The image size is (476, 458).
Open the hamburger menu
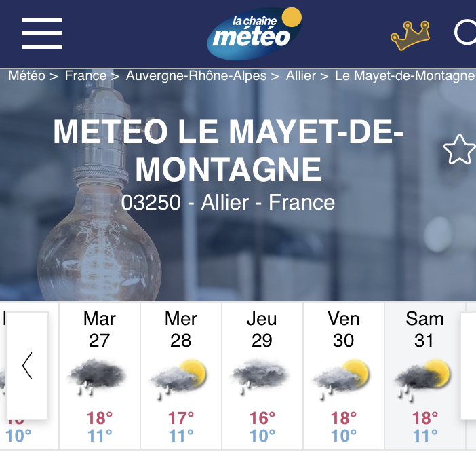coord(42,33)
